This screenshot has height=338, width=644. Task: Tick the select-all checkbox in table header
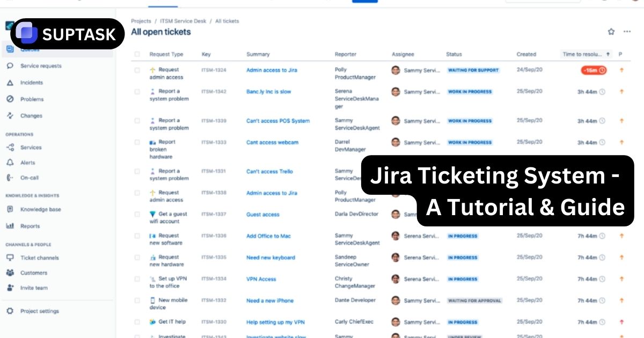pyautogui.click(x=137, y=54)
